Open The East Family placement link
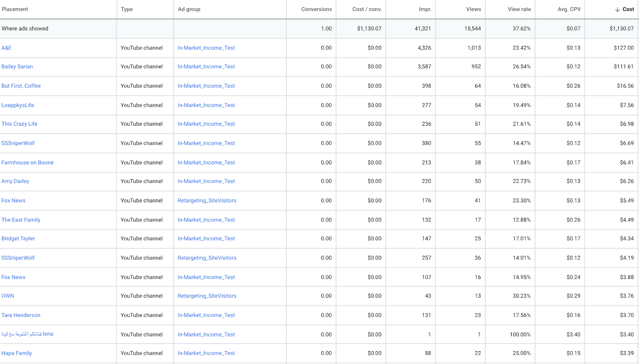 click(21, 220)
